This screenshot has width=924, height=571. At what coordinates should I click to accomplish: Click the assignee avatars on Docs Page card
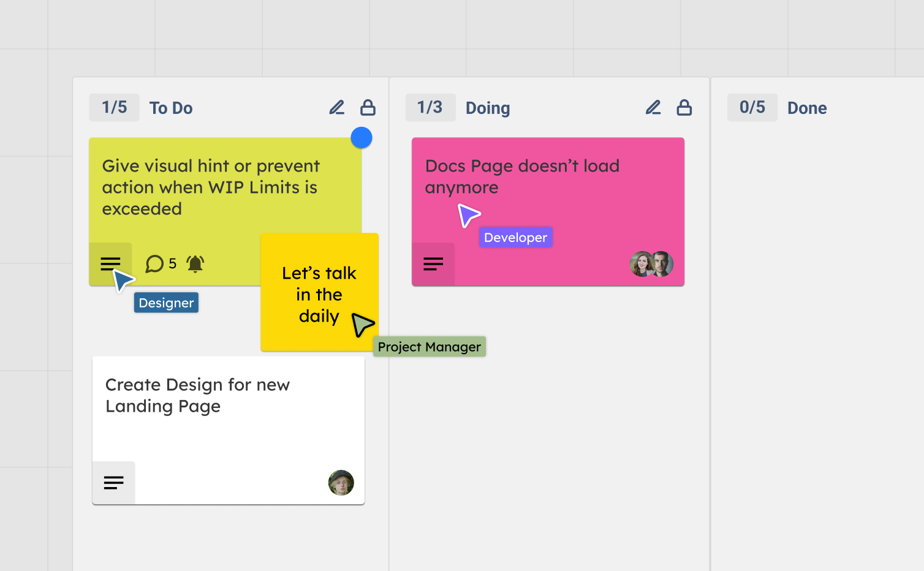[x=652, y=264]
